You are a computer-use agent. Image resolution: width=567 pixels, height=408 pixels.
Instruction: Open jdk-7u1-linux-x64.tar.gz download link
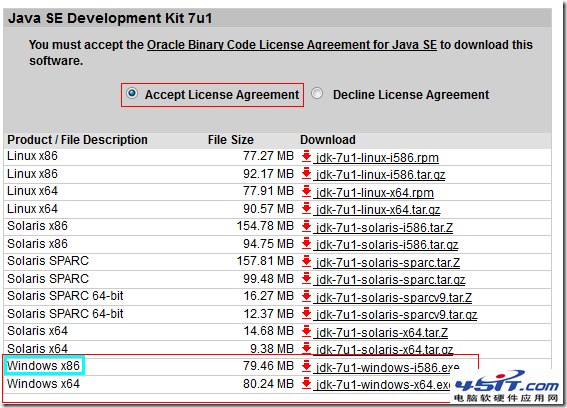[x=378, y=210]
